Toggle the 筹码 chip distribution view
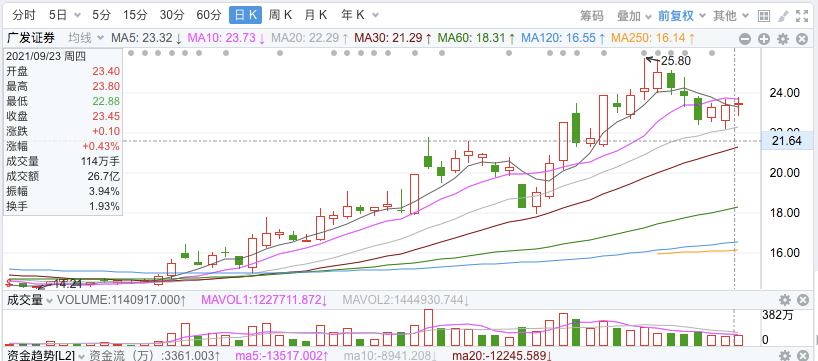Viewport: 818px width, 361px height. pos(592,16)
